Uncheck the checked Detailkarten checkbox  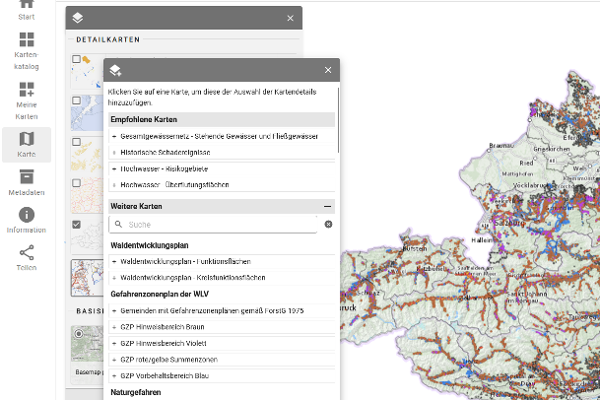(77, 224)
